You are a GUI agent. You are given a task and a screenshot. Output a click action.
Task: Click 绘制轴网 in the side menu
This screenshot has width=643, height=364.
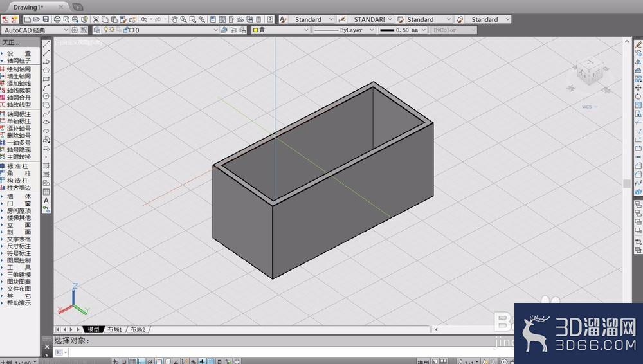click(x=19, y=69)
